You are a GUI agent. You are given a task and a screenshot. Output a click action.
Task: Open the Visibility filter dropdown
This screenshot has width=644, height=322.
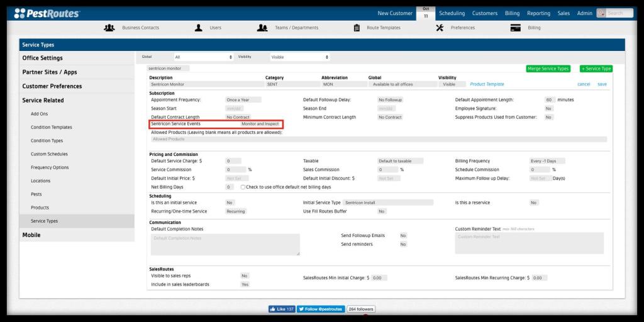click(299, 57)
